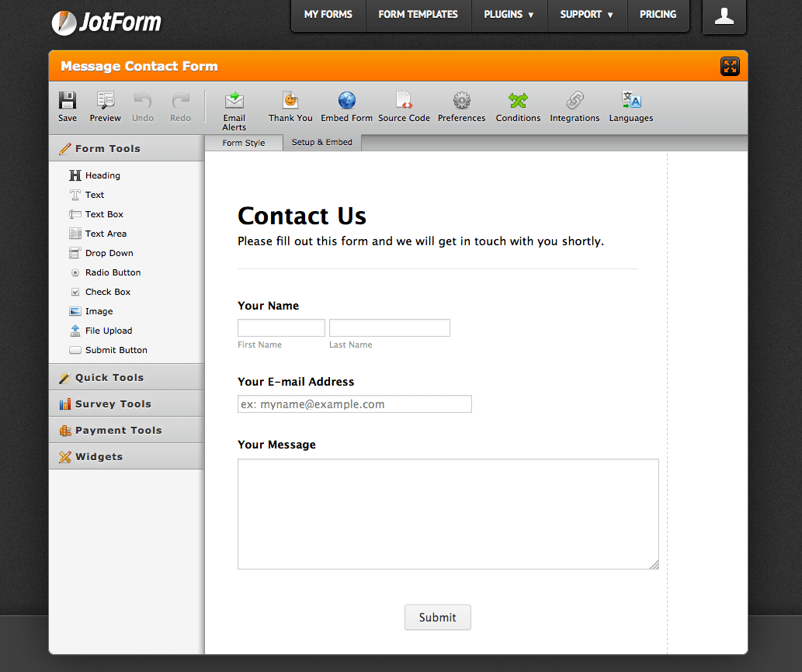Open Embed Form globe icon

click(x=346, y=101)
